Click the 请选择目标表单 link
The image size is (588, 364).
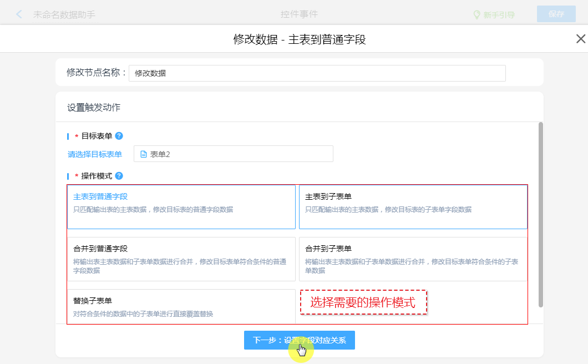(95, 154)
